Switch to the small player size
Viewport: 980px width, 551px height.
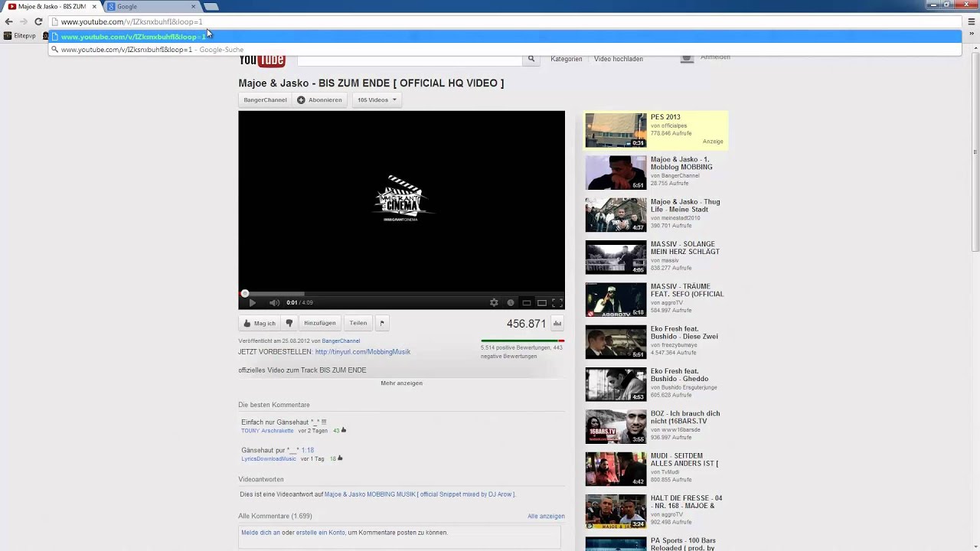[527, 303]
